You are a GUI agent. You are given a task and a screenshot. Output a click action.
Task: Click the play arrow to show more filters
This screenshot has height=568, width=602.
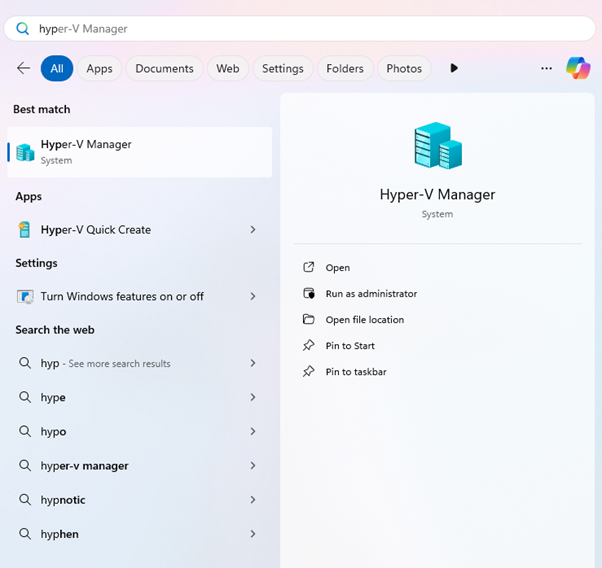point(454,68)
